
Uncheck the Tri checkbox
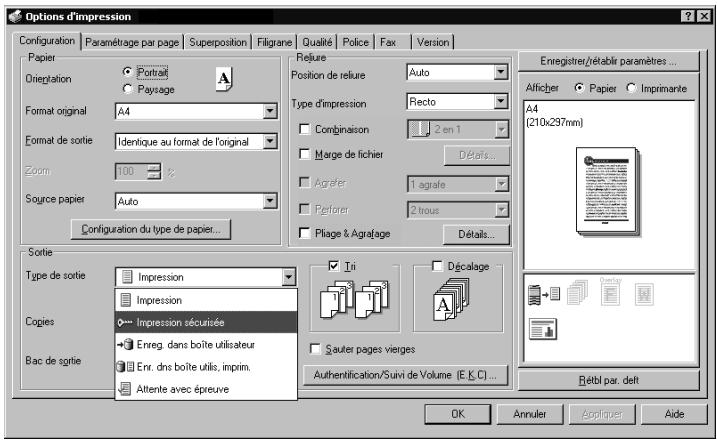click(x=334, y=266)
